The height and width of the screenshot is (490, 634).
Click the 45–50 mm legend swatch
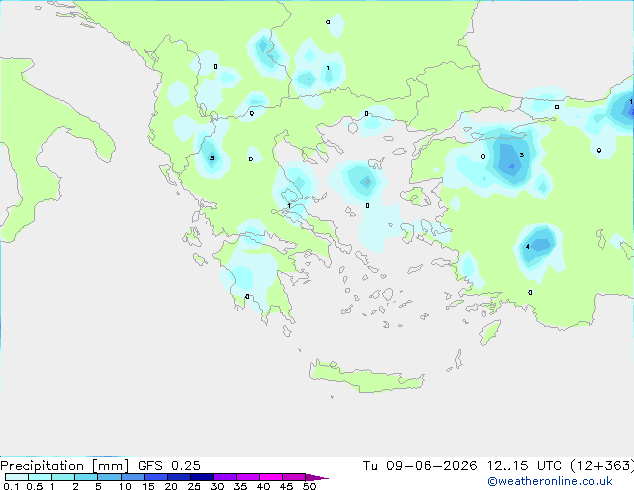294,477
